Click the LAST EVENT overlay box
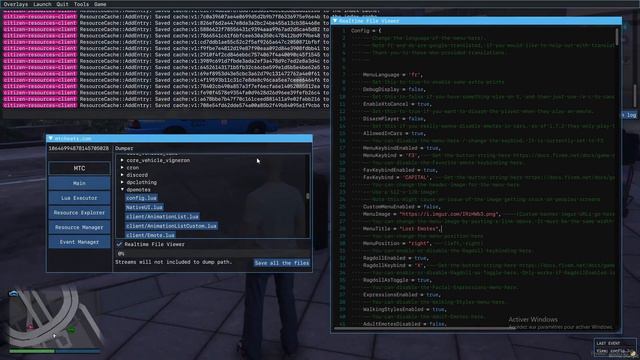Viewport: 640px width, 360px height. 615,347
